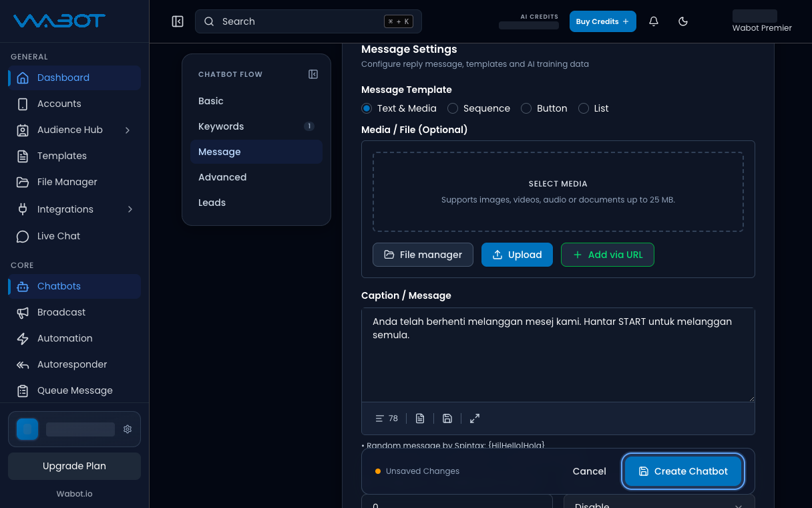Viewport: 812px width, 508px height.
Task: Expand the Audience Hub submenu chevron
Action: (x=128, y=130)
